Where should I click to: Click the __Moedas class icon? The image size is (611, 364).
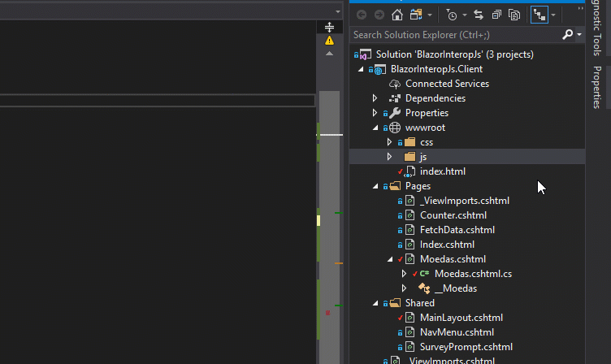tap(424, 288)
